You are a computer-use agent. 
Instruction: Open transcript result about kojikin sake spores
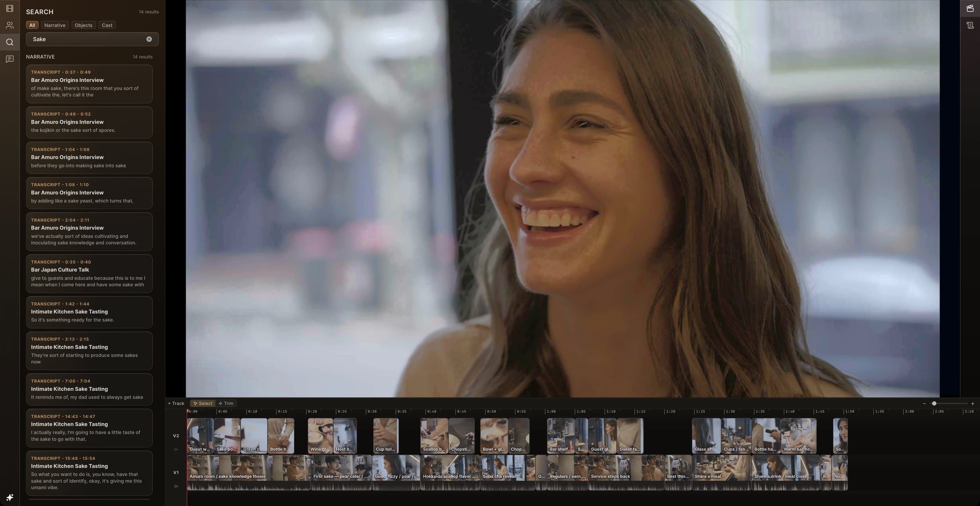[89, 123]
